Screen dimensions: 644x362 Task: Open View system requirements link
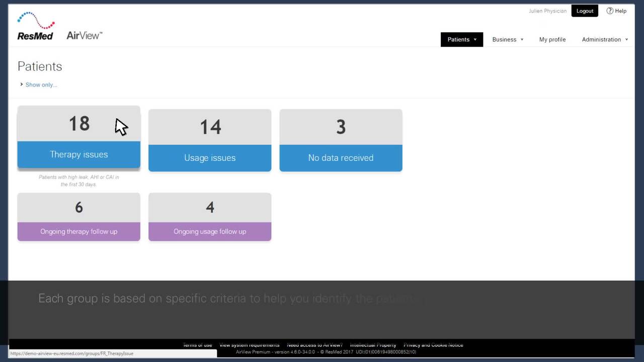pos(249,345)
